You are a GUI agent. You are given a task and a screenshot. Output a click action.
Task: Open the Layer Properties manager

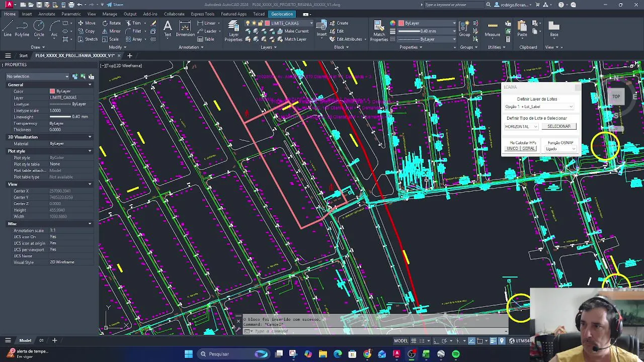233,31
